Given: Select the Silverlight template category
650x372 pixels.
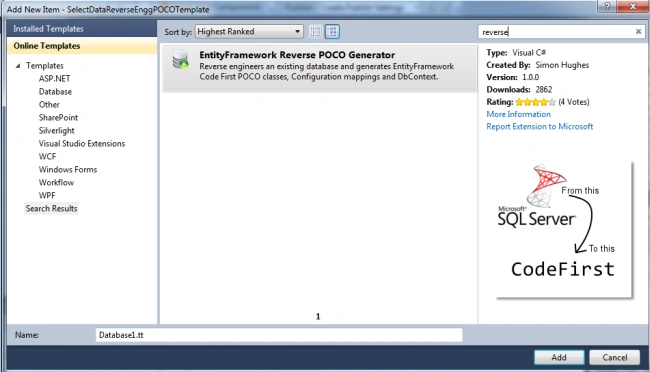Looking at the screenshot, I should tap(56, 131).
